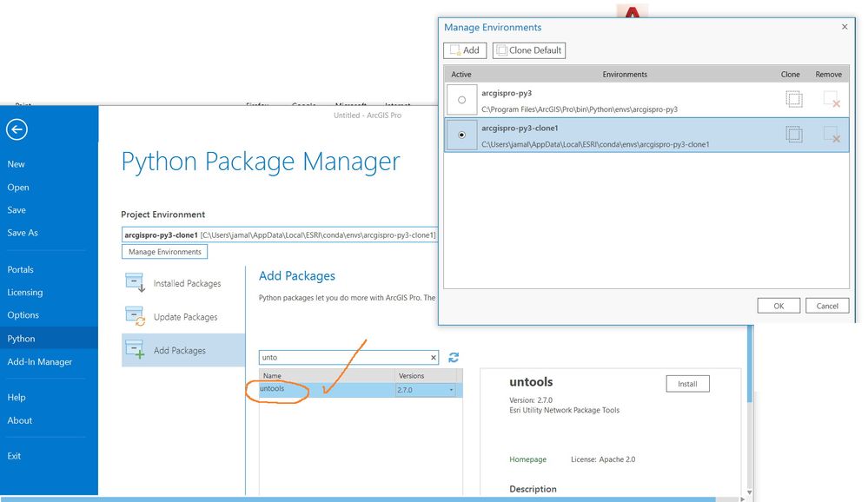
Task: Open Help in the backstage menu
Action: [x=17, y=398]
